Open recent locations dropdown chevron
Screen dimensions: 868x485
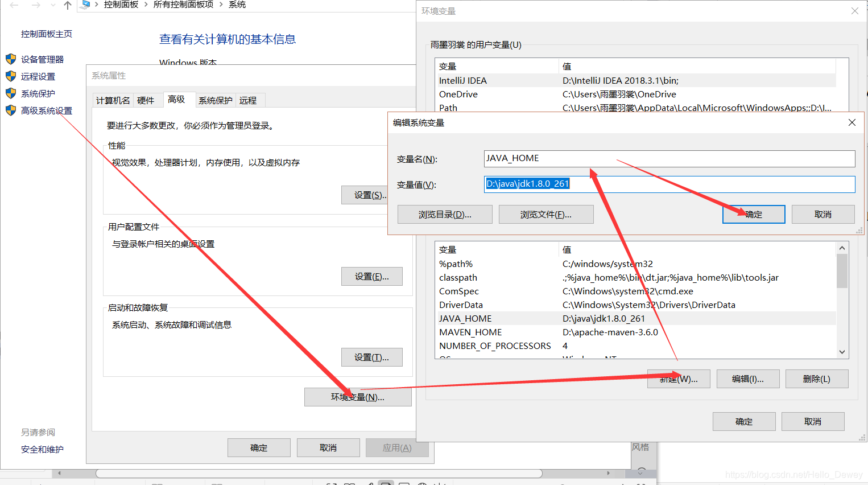click(53, 5)
